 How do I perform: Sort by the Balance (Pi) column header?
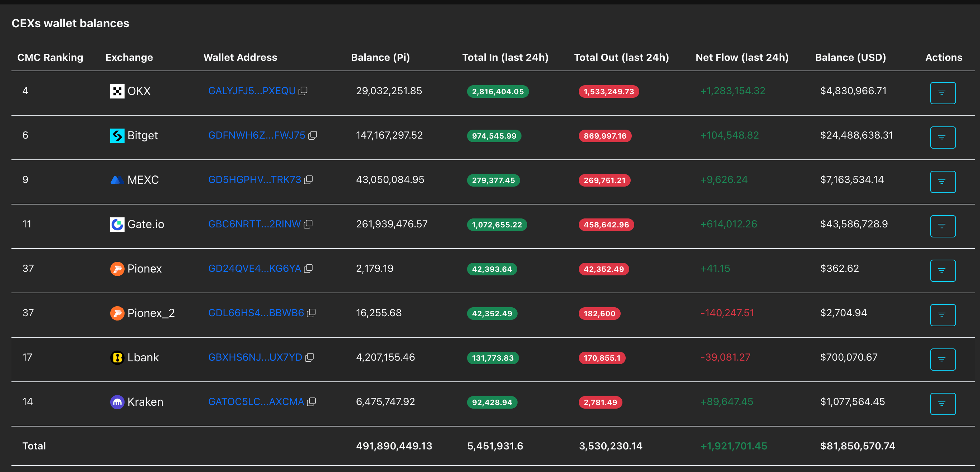[380, 57]
